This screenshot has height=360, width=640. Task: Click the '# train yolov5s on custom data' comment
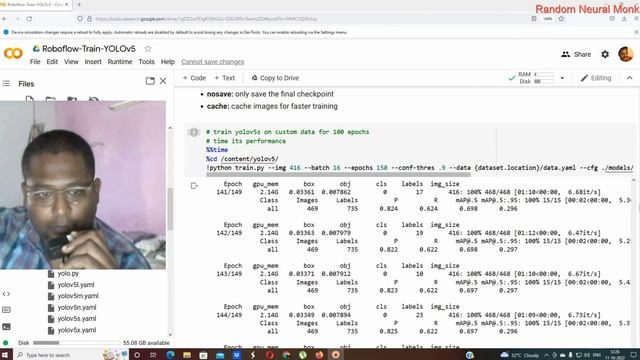[x=287, y=132]
